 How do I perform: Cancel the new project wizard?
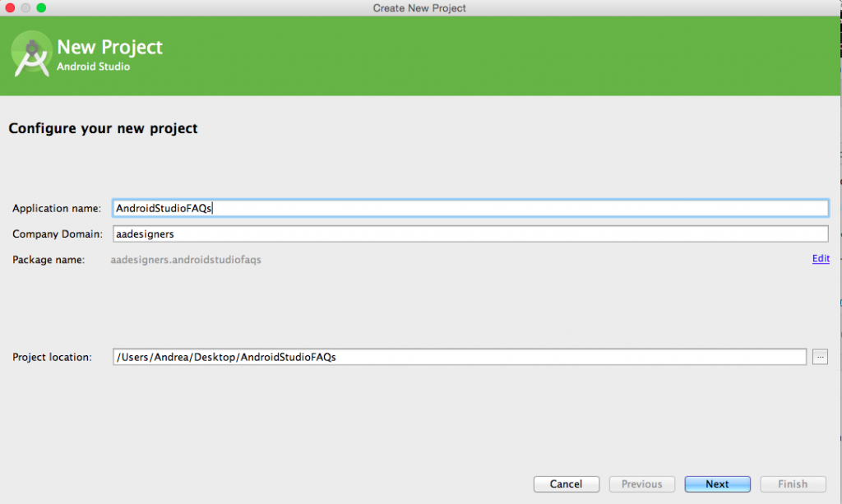click(567, 484)
